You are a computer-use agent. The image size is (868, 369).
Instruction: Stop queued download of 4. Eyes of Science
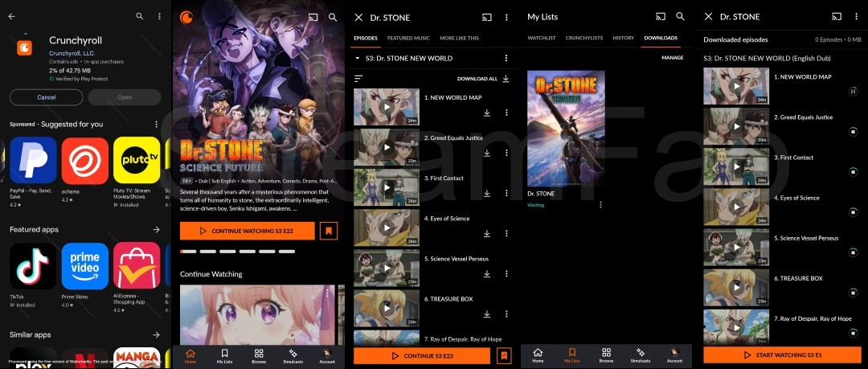853,211
